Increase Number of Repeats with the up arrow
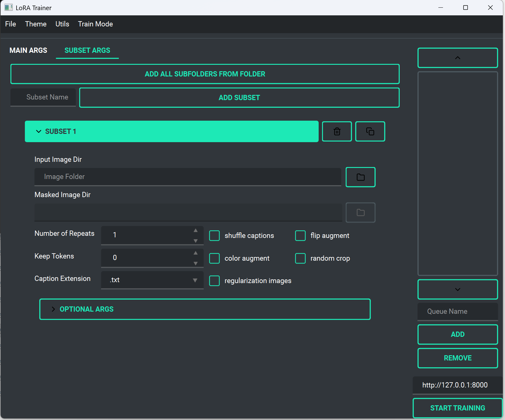The height and width of the screenshot is (420, 505). (x=196, y=231)
